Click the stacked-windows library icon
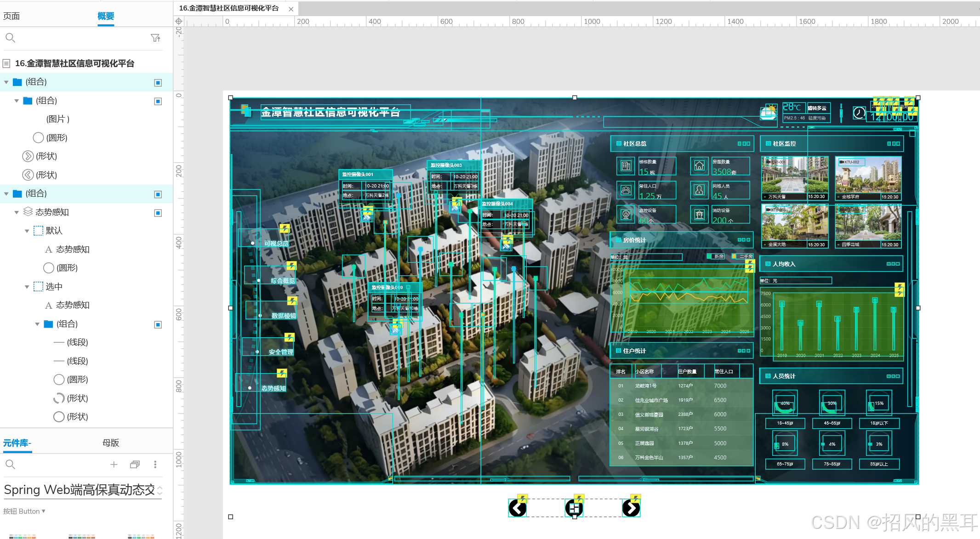Viewport: 980px width, 539px height. (x=135, y=465)
